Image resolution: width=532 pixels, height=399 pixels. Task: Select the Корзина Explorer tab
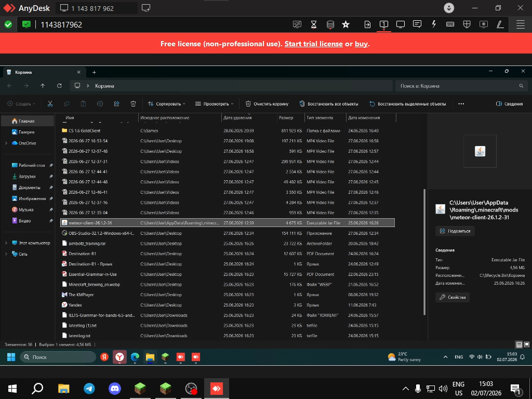coord(44,72)
